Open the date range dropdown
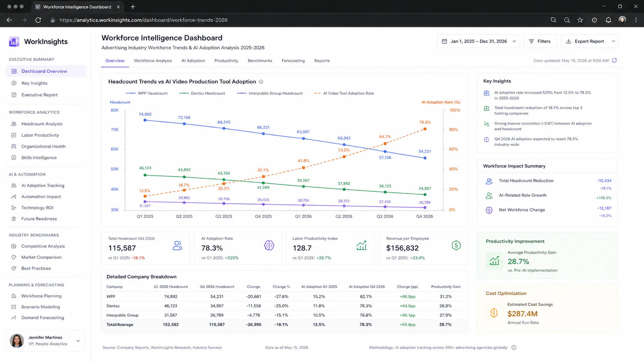Screen dimensions: 644x362 478,41
